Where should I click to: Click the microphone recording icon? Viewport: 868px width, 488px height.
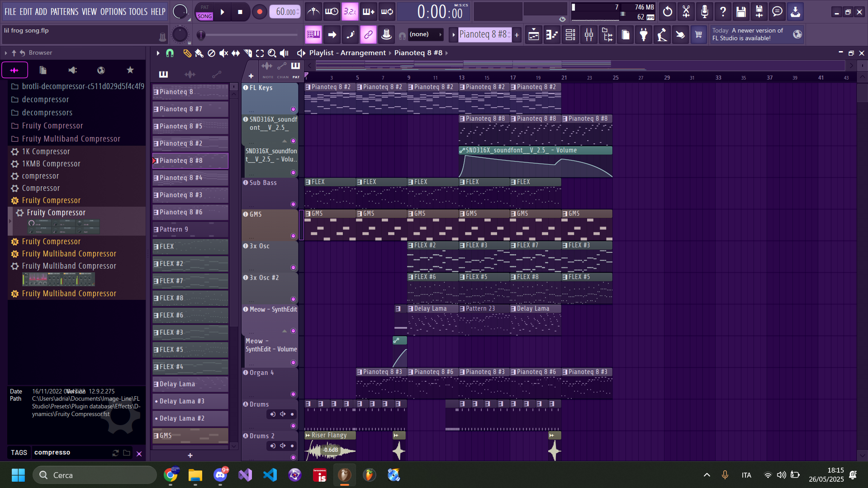point(704,12)
